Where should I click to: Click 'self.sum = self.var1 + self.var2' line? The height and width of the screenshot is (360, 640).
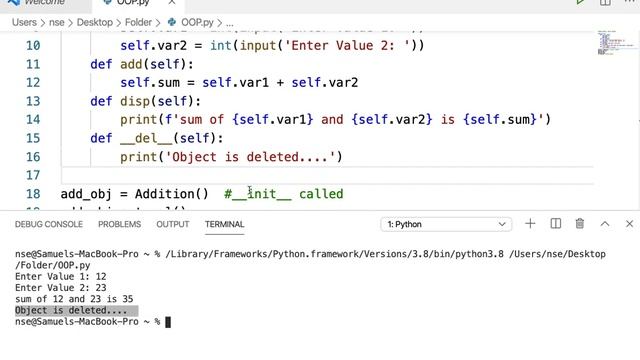(x=239, y=82)
